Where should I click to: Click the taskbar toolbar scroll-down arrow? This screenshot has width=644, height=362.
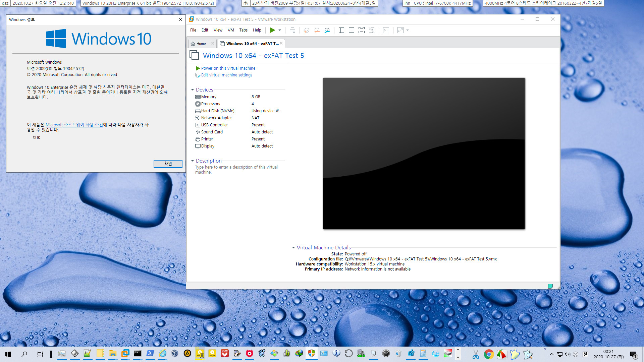click(458, 357)
